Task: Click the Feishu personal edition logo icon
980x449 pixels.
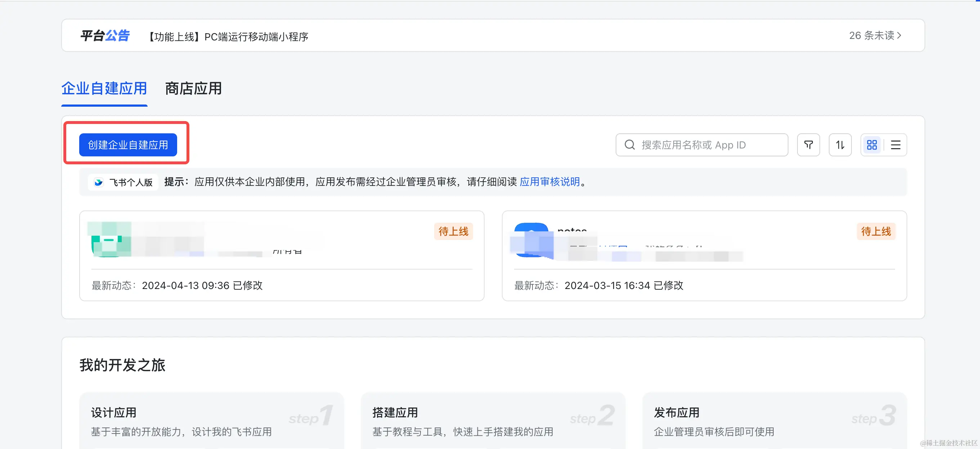Action: click(99, 182)
